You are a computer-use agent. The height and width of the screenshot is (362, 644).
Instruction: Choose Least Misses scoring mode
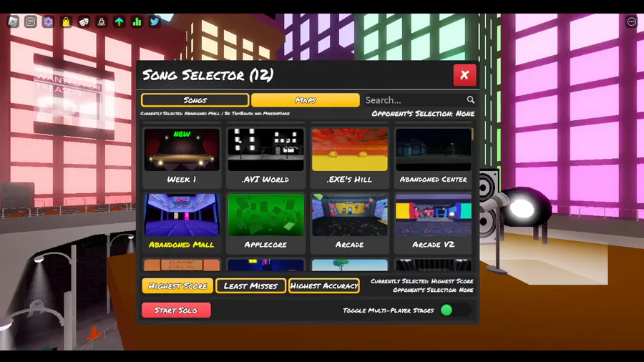250,285
